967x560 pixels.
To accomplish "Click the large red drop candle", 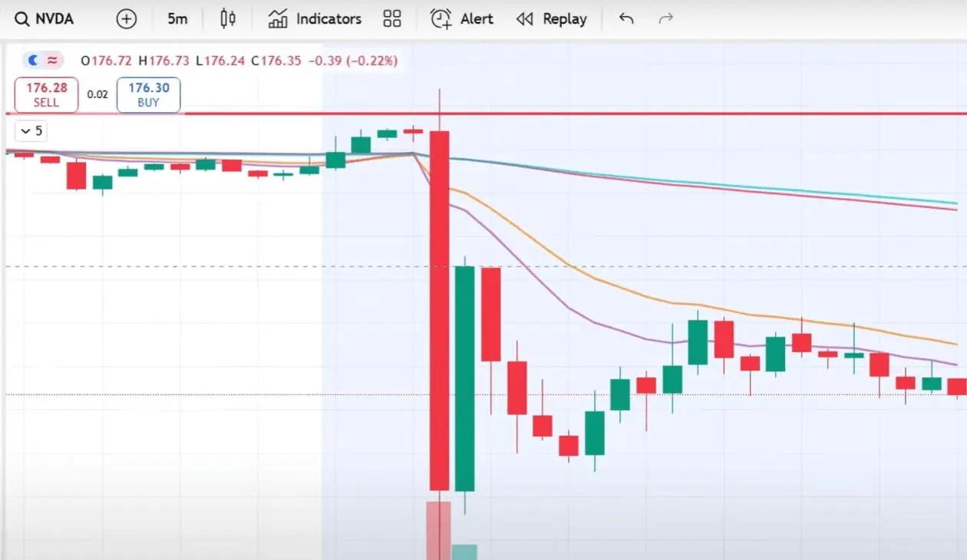I will point(439,310).
